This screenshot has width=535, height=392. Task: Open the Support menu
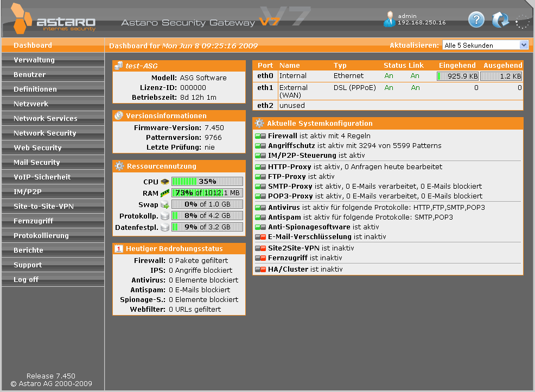pyautogui.click(x=53, y=265)
